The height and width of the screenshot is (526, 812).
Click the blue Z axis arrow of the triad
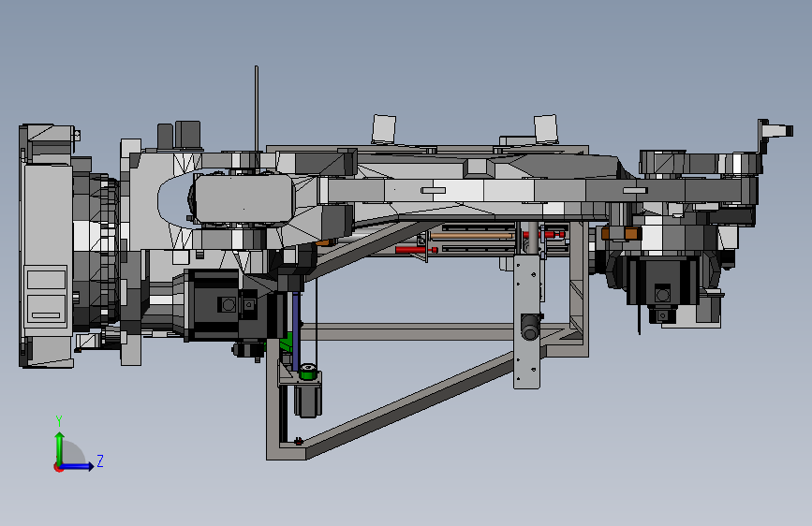click(x=78, y=466)
